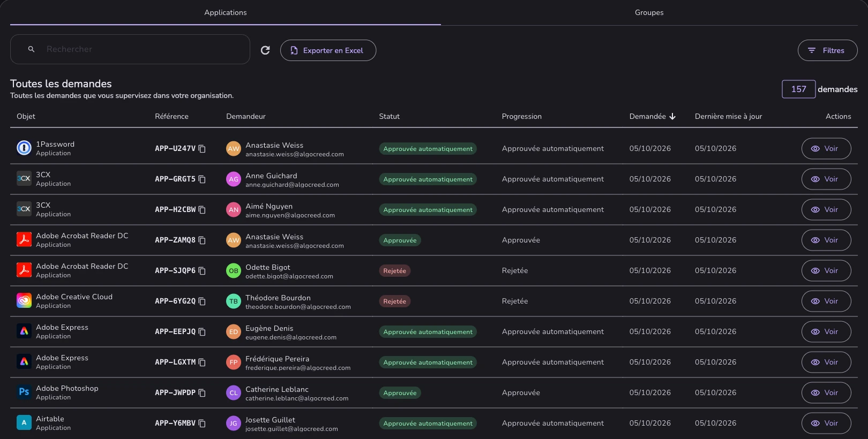Click email aime.nguyen@algocreed.com

tap(290, 215)
